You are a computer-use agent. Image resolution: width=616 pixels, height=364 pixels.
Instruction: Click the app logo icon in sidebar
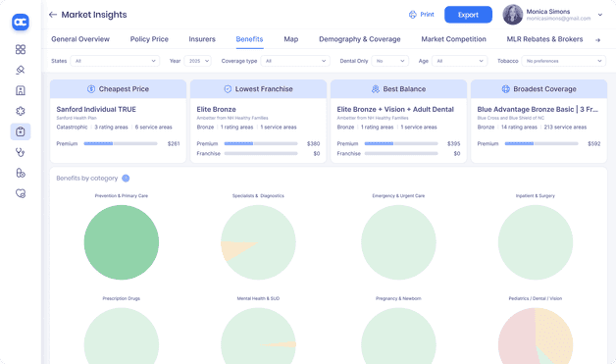(21, 22)
